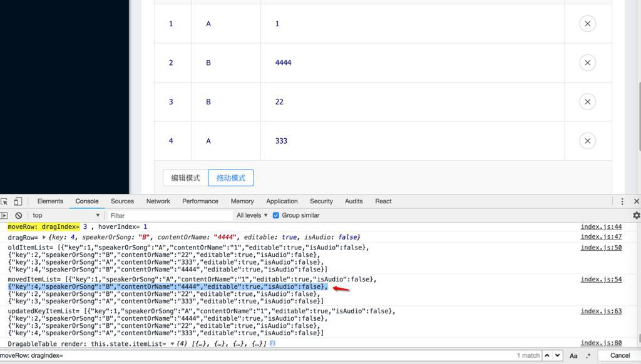Open the Sources tab

click(122, 201)
